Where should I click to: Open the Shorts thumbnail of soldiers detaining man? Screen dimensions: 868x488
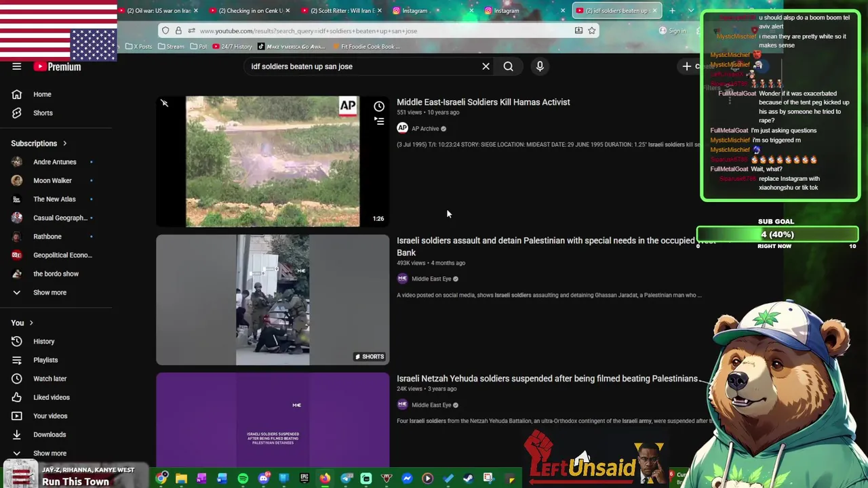click(x=273, y=300)
